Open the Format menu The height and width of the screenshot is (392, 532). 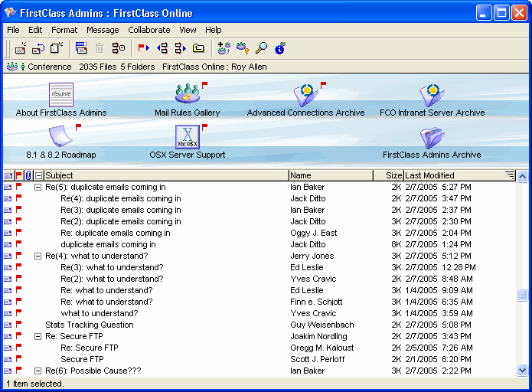point(64,30)
